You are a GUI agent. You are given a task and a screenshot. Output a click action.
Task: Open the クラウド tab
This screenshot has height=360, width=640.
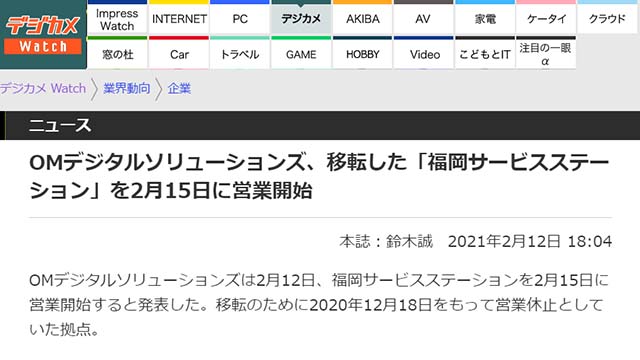[607, 18]
